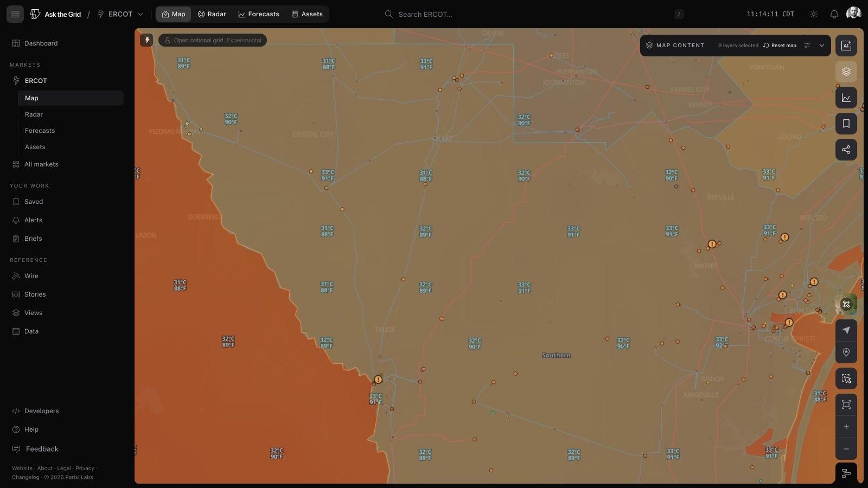Image resolution: width=868 pixels, height=488 pixels.
Task: Open the chart analytics map tool
Action: tap(846, 98)
